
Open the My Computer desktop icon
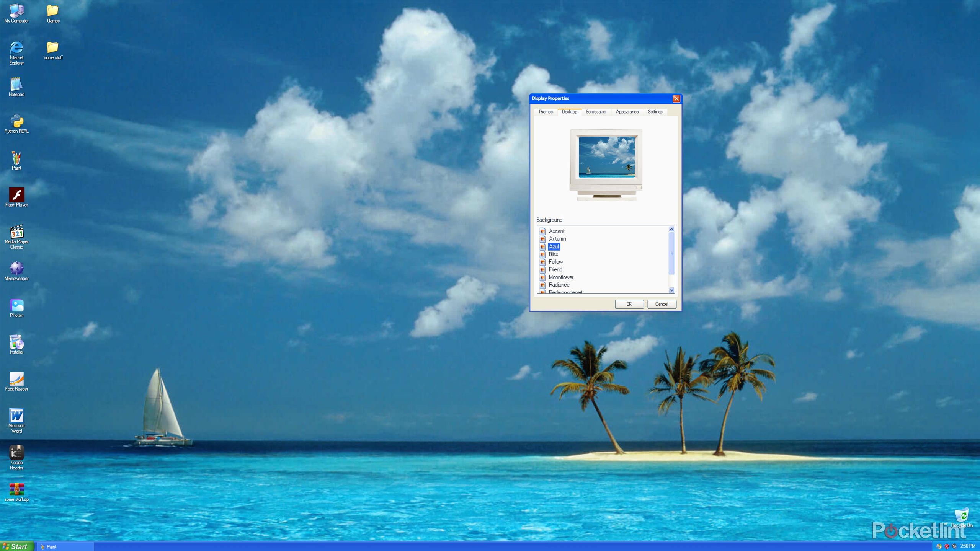click(16, 14)
